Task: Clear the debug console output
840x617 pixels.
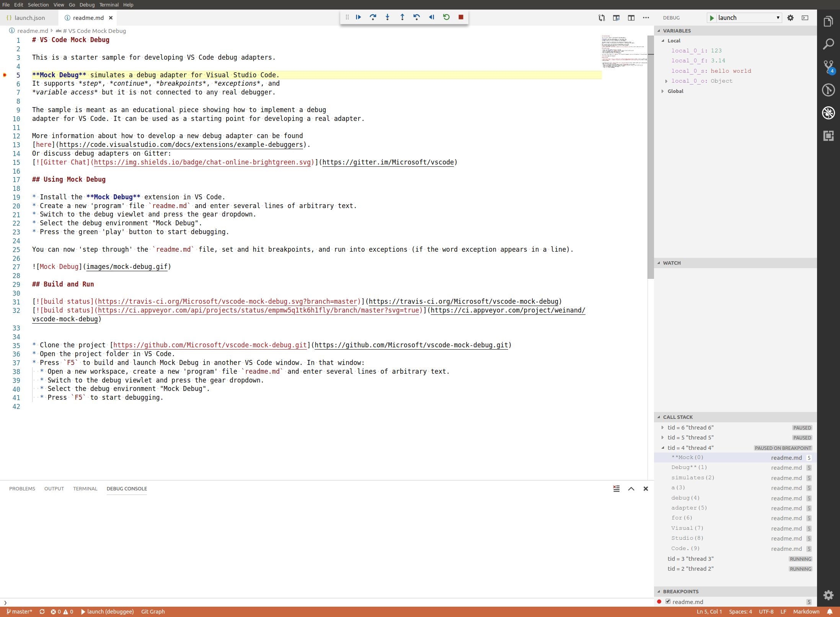Action: pyautogui.click(x=616, y=488)
